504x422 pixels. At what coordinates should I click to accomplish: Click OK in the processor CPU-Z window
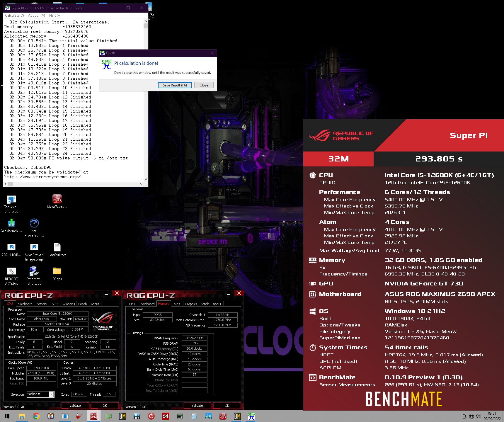click(x=105, y=406)
